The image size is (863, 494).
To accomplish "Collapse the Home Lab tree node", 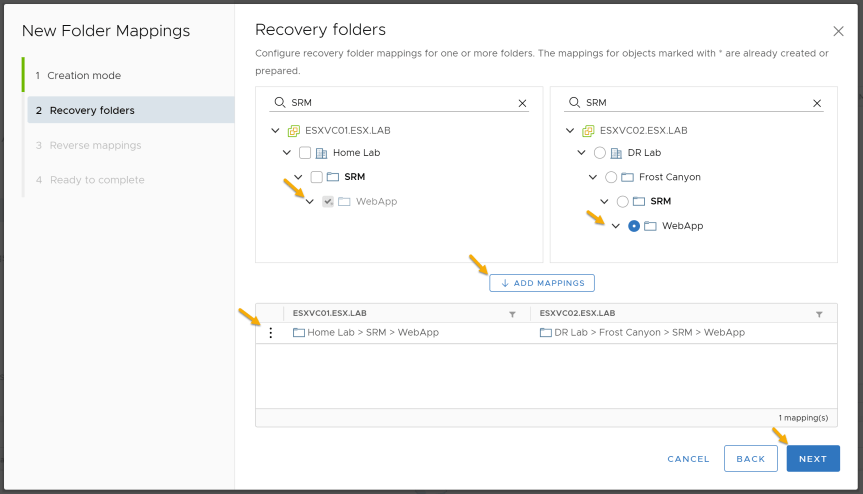I will click(x=287, y=152).
